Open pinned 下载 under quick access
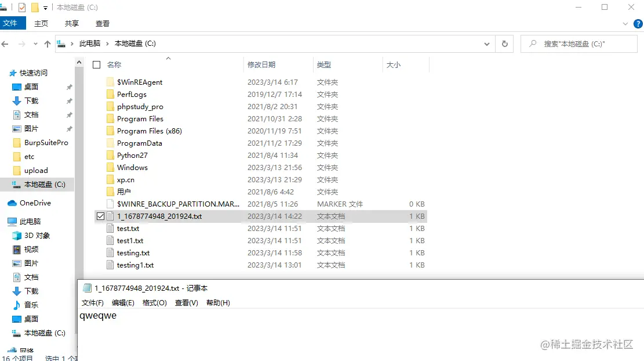Screen dimensions: 644x361 click(x=31, y=101)
